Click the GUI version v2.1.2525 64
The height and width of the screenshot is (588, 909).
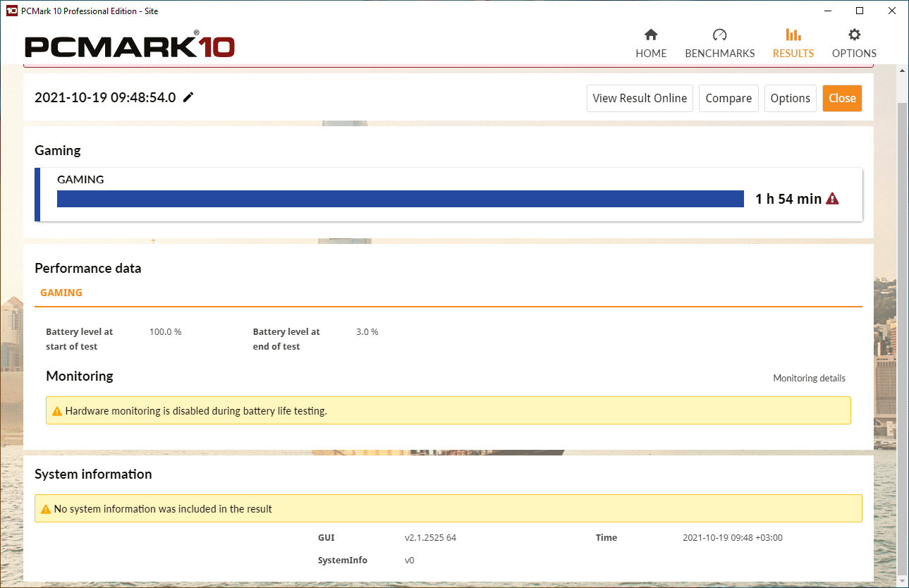click(x=430, y=537)
